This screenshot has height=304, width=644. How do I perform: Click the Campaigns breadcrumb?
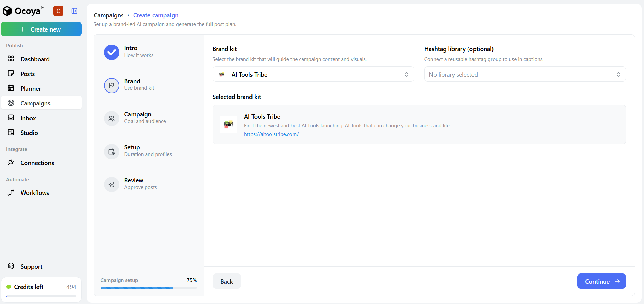pyautogui.click(x=108, y=15)
